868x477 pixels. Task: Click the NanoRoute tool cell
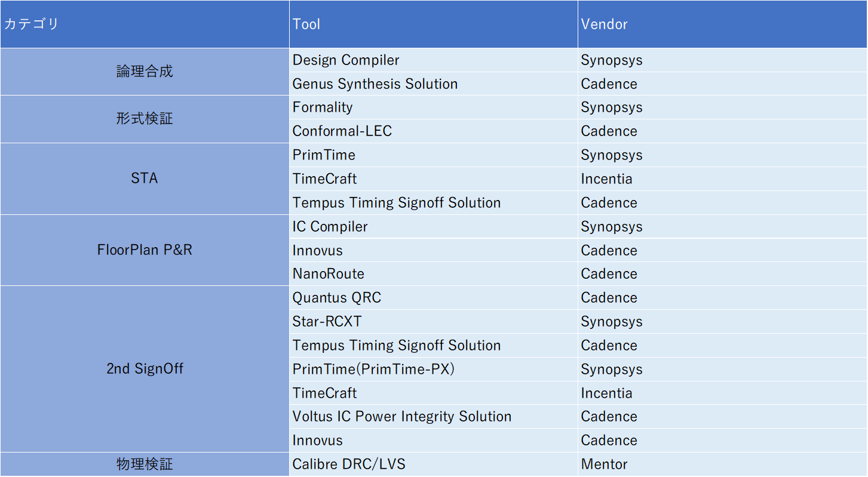coord(433,274)
